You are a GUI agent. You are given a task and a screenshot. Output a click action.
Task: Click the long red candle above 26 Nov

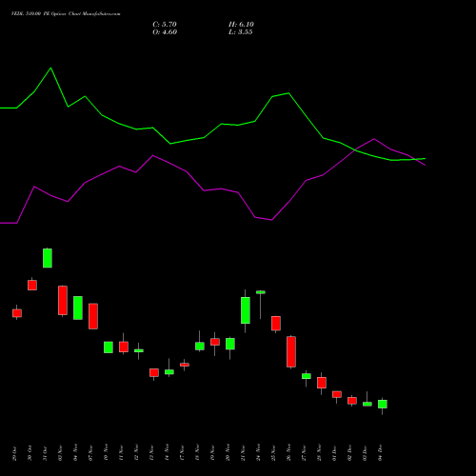pos(291,351)
